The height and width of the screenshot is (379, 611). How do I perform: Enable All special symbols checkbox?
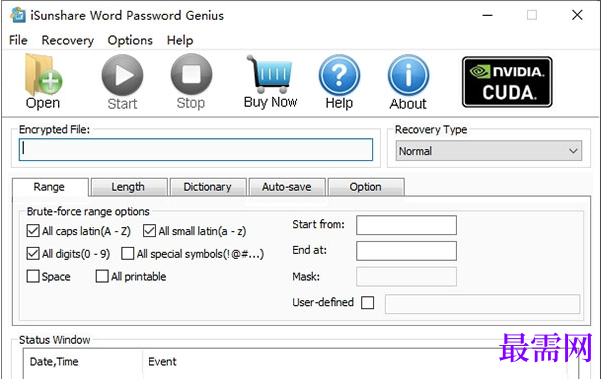tap(127, 254)
